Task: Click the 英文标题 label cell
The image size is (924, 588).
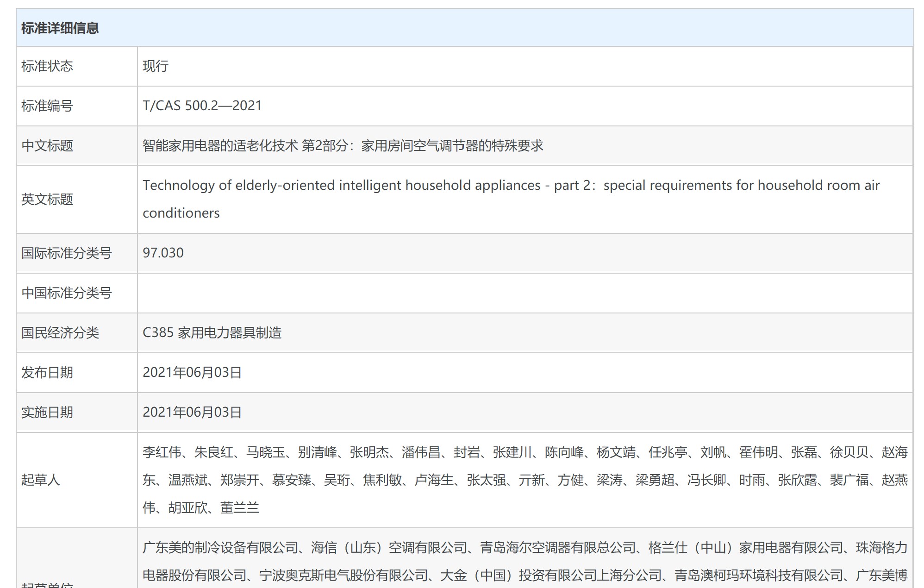Action: pyautogui.click(x=47, y=200)
